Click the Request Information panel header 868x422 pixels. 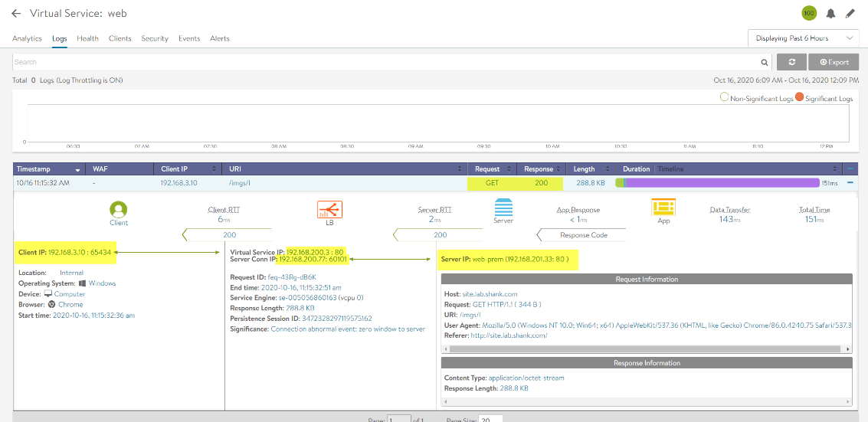[647, 280]
